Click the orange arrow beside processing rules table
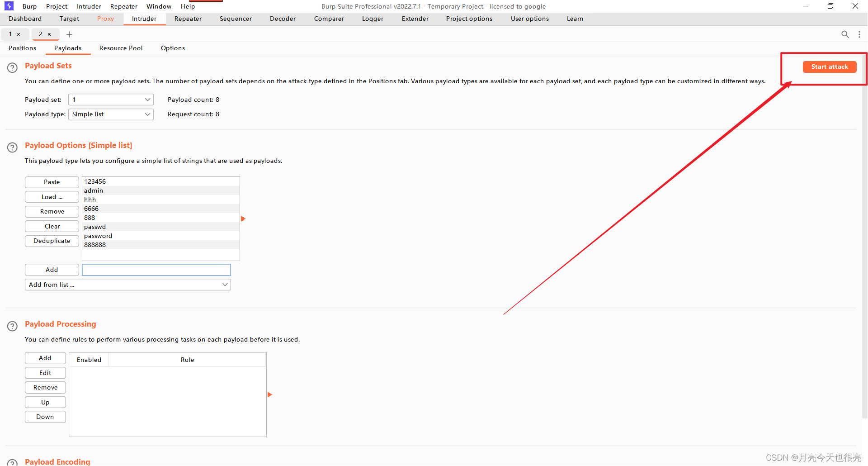Screen dimensions: 868x466 (270, 395)
